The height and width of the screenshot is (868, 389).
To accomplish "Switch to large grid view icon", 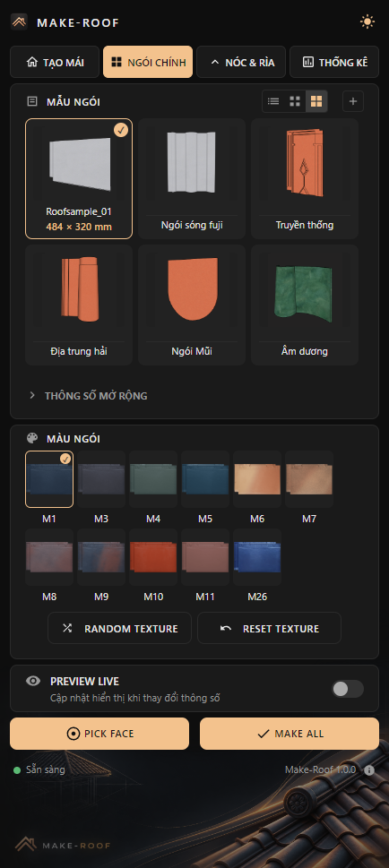I will click(x=316, y=101).
